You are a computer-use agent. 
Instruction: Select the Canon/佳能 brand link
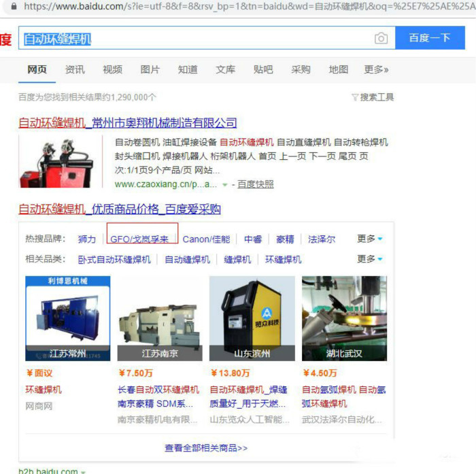point(206,239)
